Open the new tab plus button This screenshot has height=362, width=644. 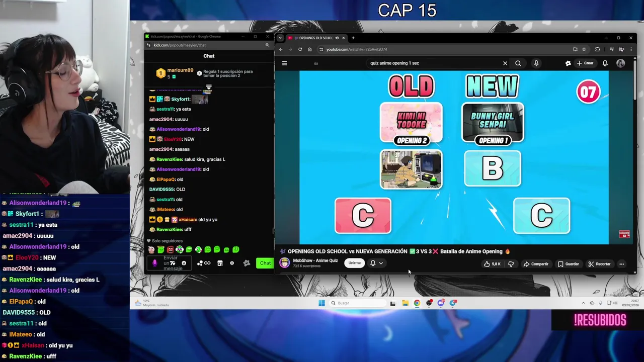tap(353, 38)
